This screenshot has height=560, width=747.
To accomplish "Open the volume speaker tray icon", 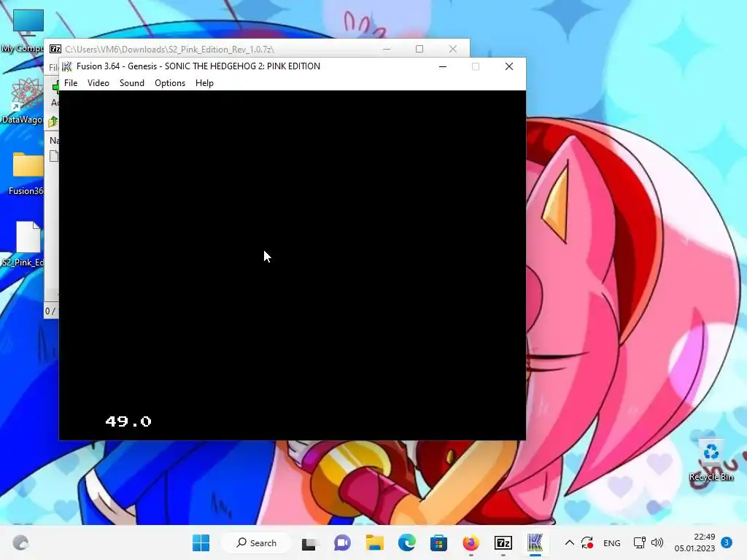I will point(657,542).
